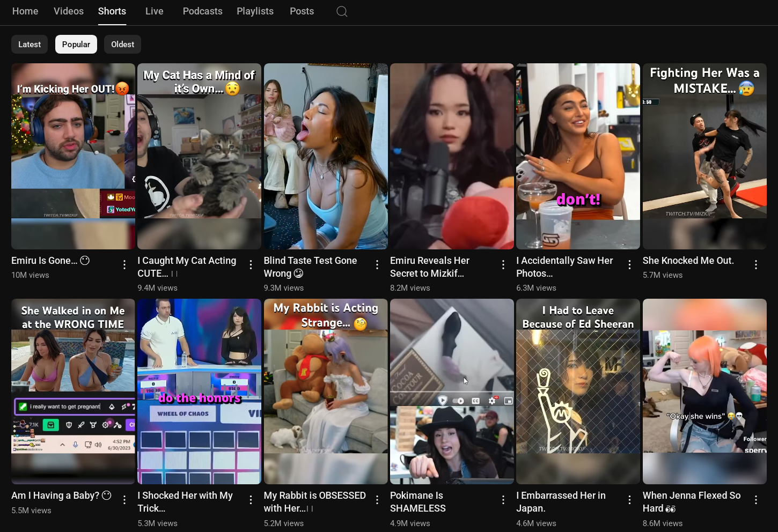Image resolution: width=778 pixels, height=532 pixels.
Task: Open 'When Jenna Flexed So Hard' title link
Action: tap(692, 502)
